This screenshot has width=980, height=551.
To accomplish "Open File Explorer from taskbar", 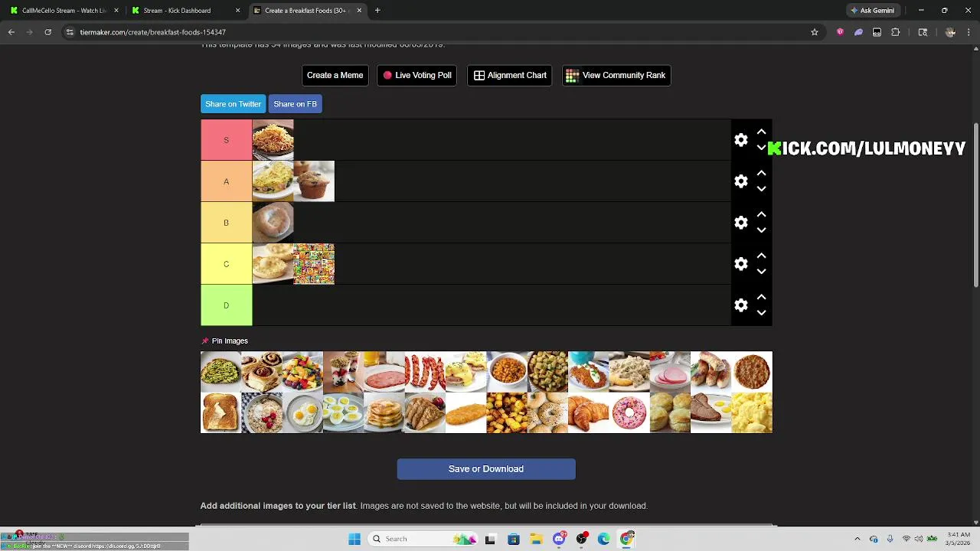I will pos(536,539).
